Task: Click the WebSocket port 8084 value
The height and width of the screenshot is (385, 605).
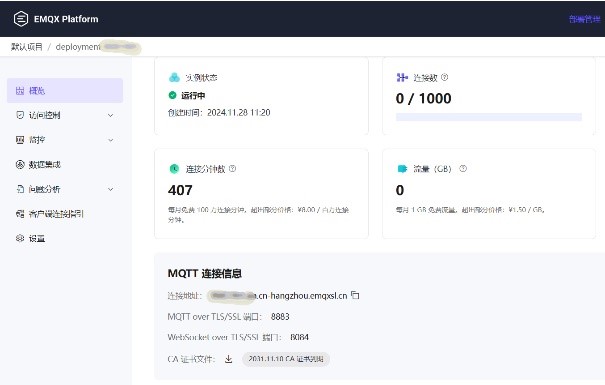Action: [299, 337]
